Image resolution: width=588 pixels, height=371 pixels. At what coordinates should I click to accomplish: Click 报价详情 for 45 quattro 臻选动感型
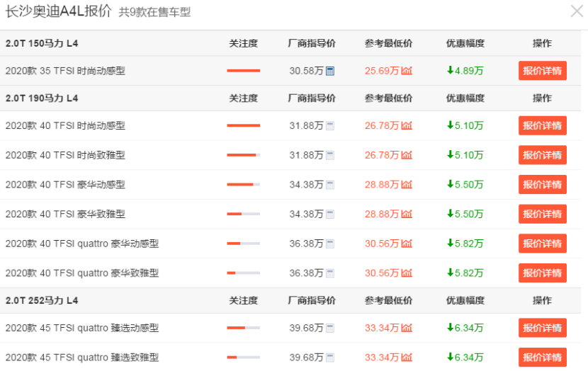[542, 328]
